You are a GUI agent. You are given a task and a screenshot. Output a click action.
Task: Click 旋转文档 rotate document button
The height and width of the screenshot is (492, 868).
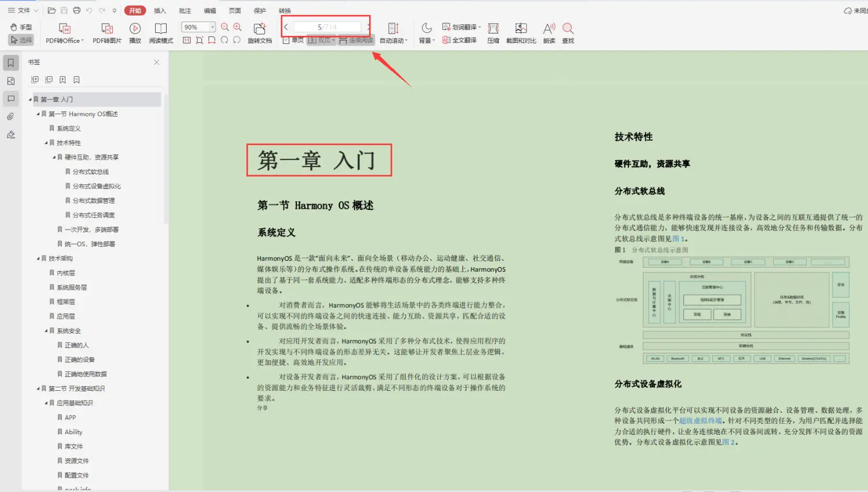pos(260,34)
